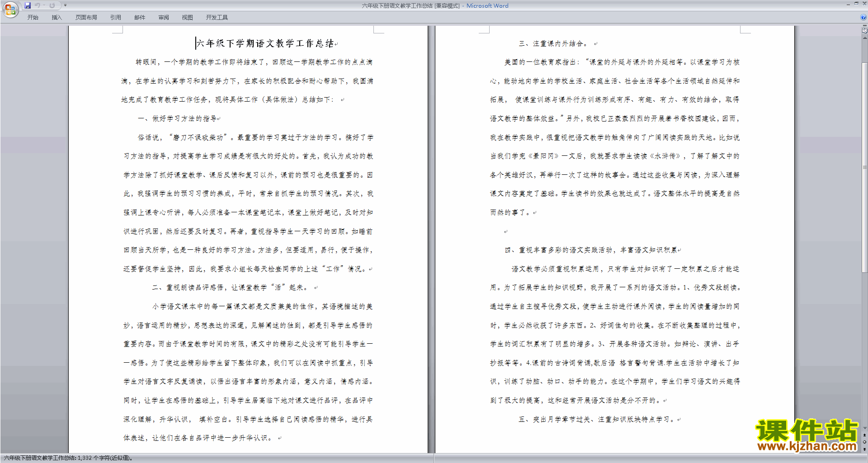Click the word count in the status bar
The height and width of the screenshot is (463, 868).
pos(68,458)
